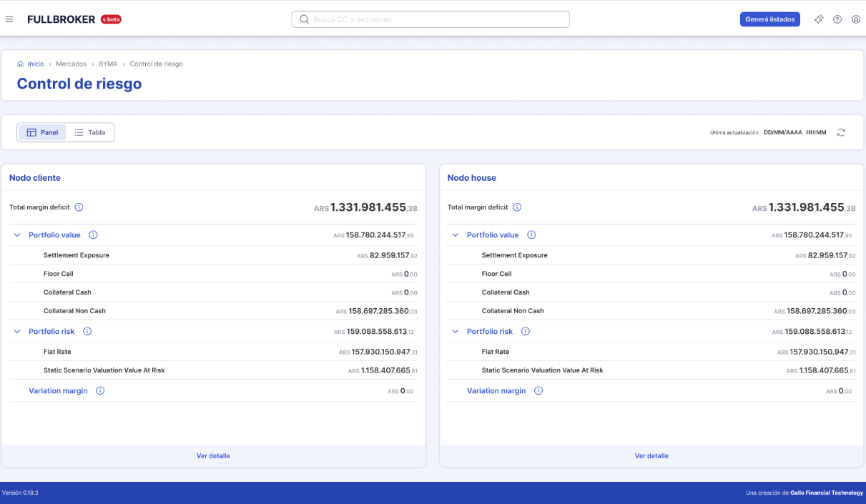Click the sparkle AI assistant icon
The width and height of the screenshot is (866, 504).
click(819, 19)
